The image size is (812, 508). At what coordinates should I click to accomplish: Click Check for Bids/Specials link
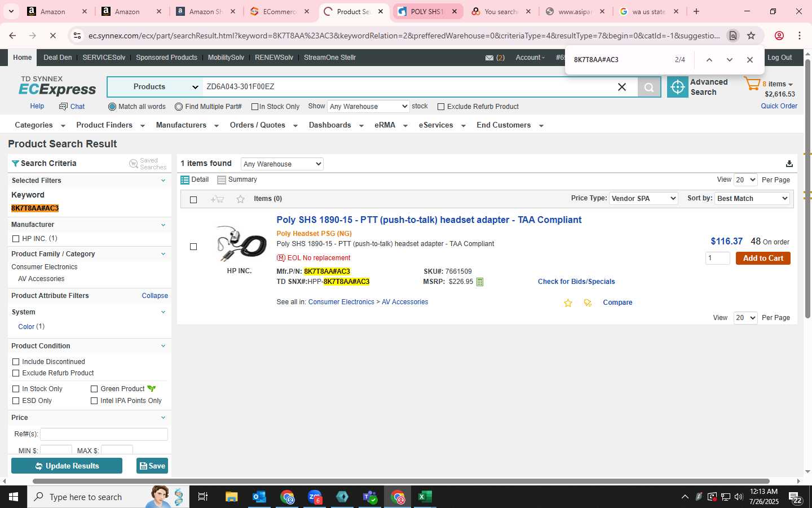576,282
